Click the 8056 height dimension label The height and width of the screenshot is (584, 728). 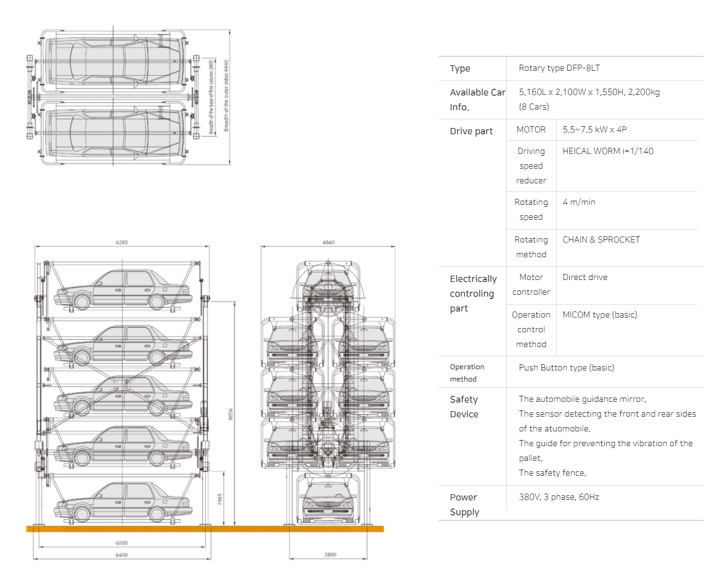click(232, 413)
